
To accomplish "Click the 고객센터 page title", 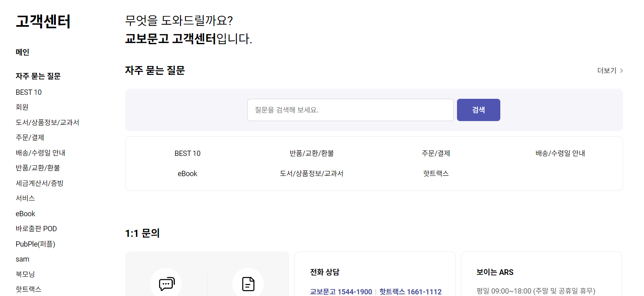I will tap(43, 21).
